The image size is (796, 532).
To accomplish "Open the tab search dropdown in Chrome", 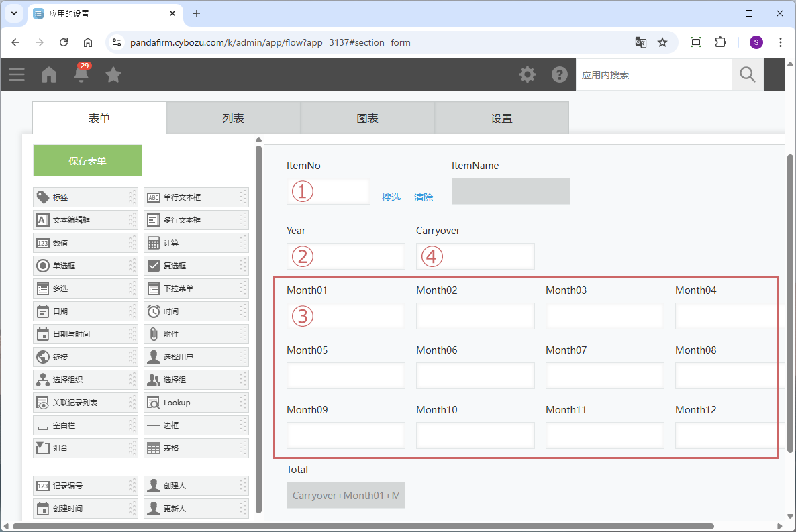I will click(x=13, y=13).
